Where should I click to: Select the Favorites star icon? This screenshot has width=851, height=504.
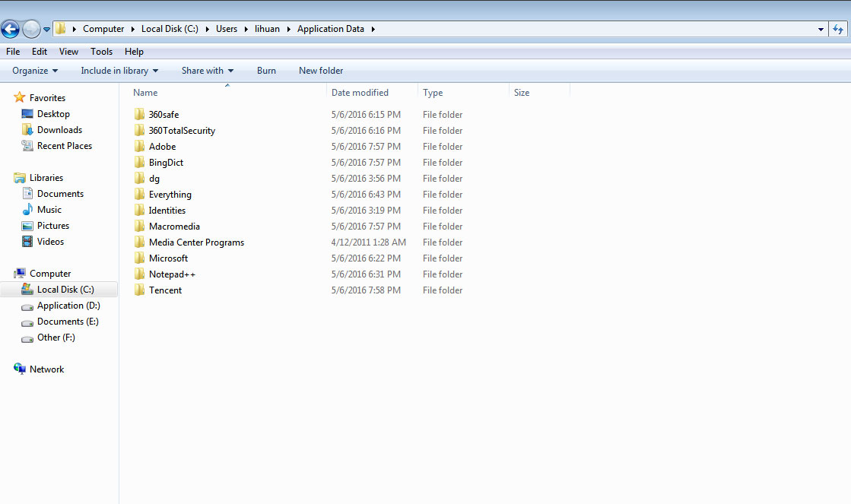pos(20,97)
